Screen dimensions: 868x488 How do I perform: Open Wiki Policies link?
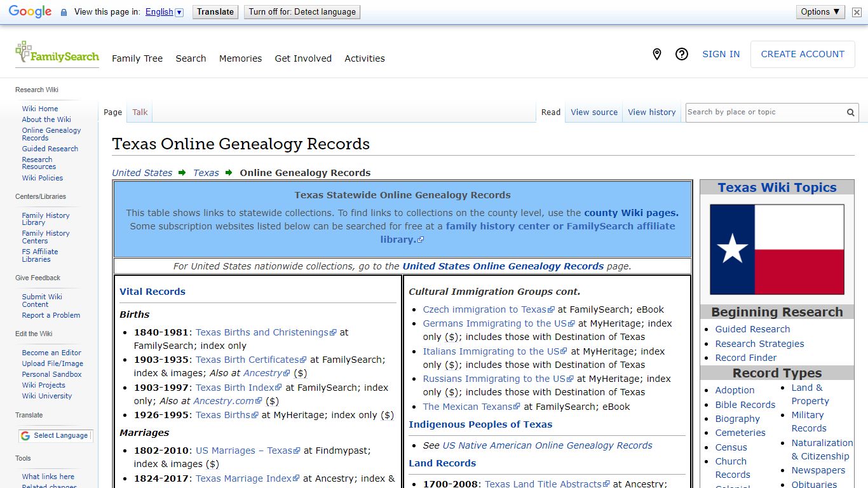click(x=43, y=178)
